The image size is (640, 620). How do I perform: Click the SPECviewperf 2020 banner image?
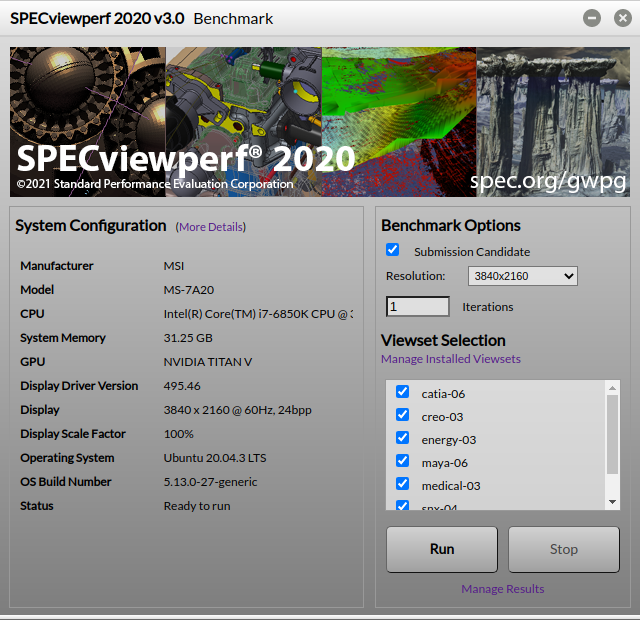tap(320, 122)
